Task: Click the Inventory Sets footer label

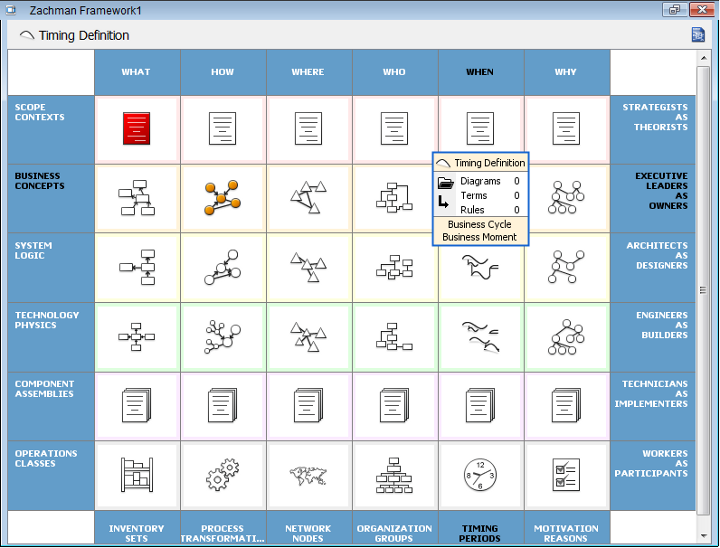Action: point(136,533)
